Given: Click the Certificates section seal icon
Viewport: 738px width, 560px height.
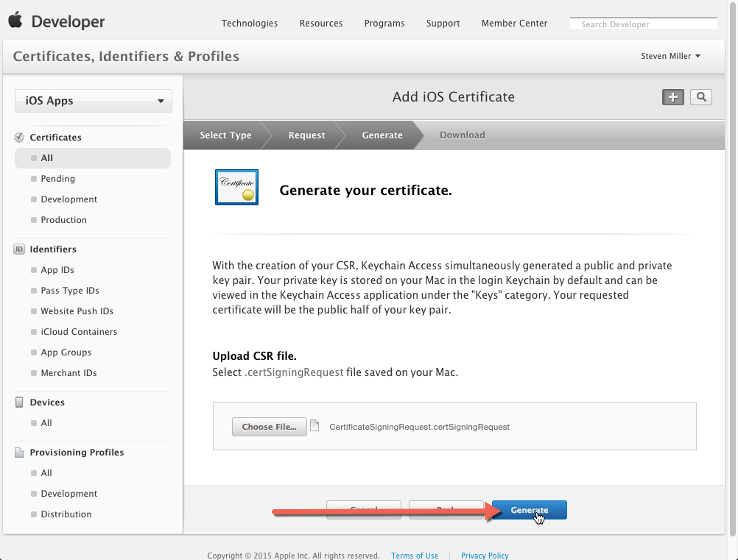Looking at the screenshot, I should 19,138.
